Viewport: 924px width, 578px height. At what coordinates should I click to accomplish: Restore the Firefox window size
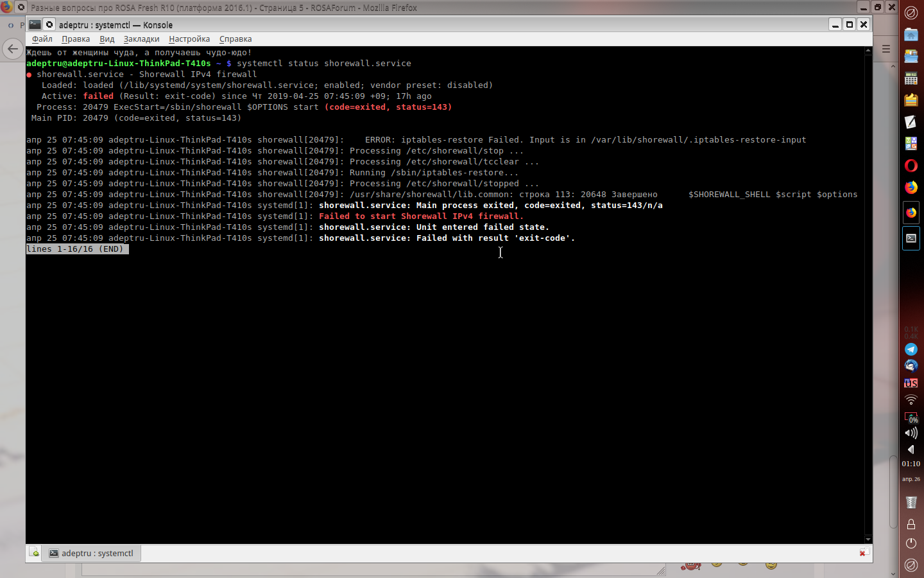coord(878,7)
